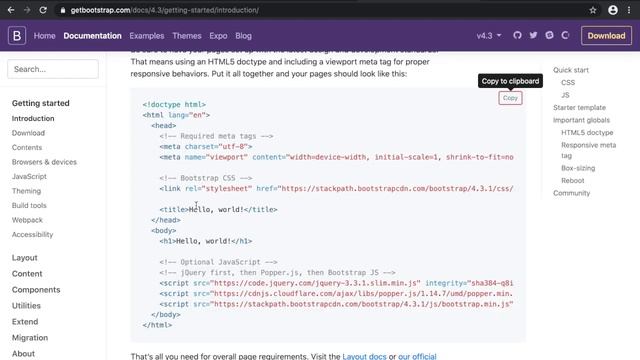Viewport: 640px width, 360px height.
Task: Open the 'our official' link
Action: (417, 356)
